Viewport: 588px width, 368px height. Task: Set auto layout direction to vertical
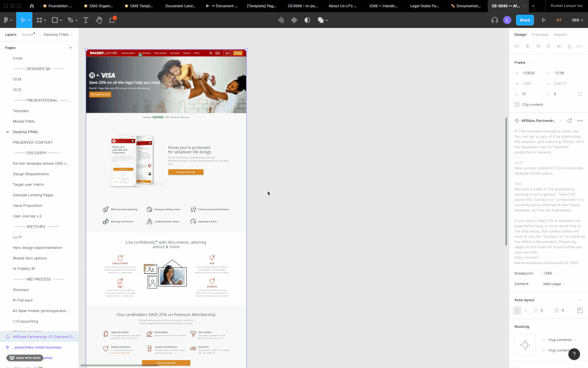coord(517,311)
